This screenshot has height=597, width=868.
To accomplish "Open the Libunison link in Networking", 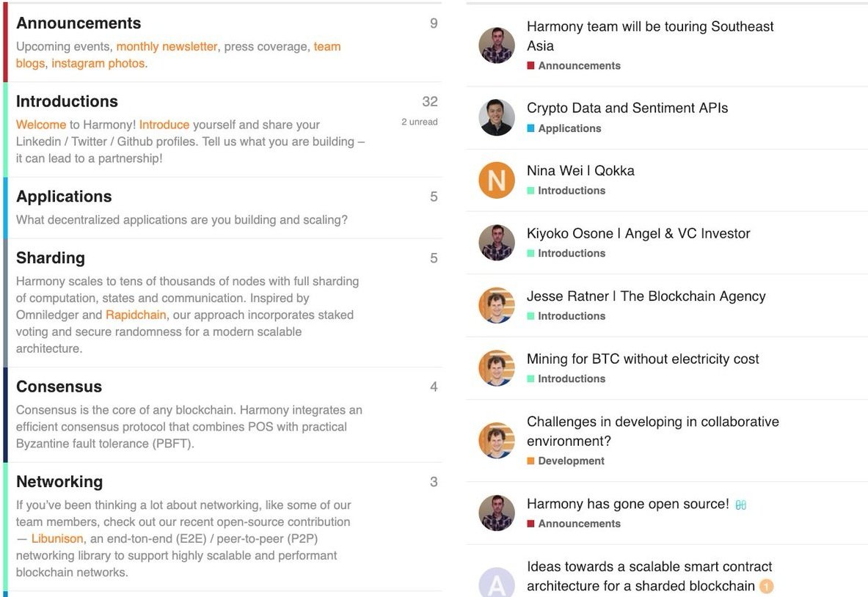I will pos(57,538).
